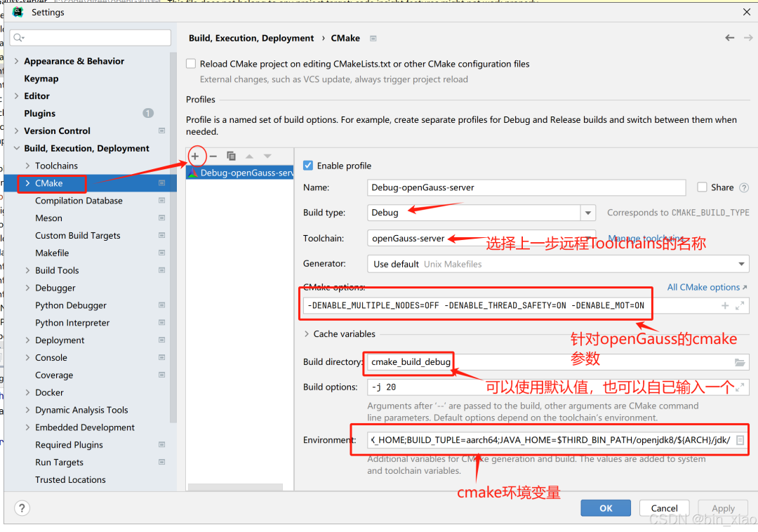Remove the selected CMake profile
This screenshot has height=532, width=758.
click(x=213, y=156)
